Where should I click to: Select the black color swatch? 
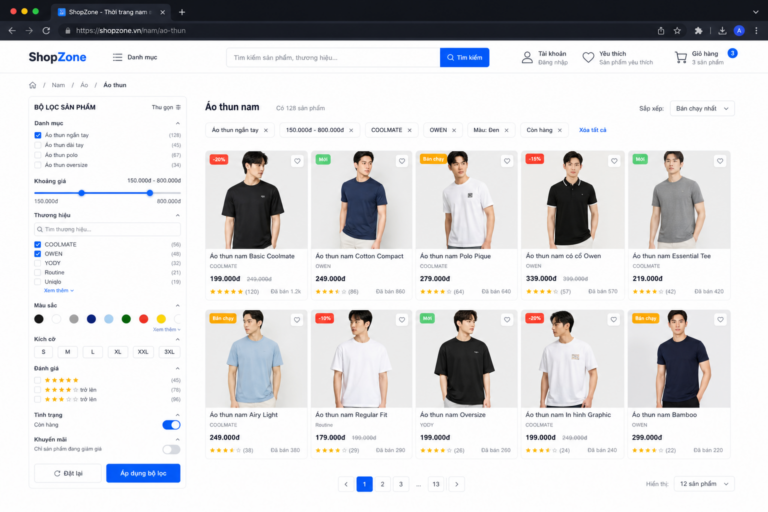coord(39,319)
